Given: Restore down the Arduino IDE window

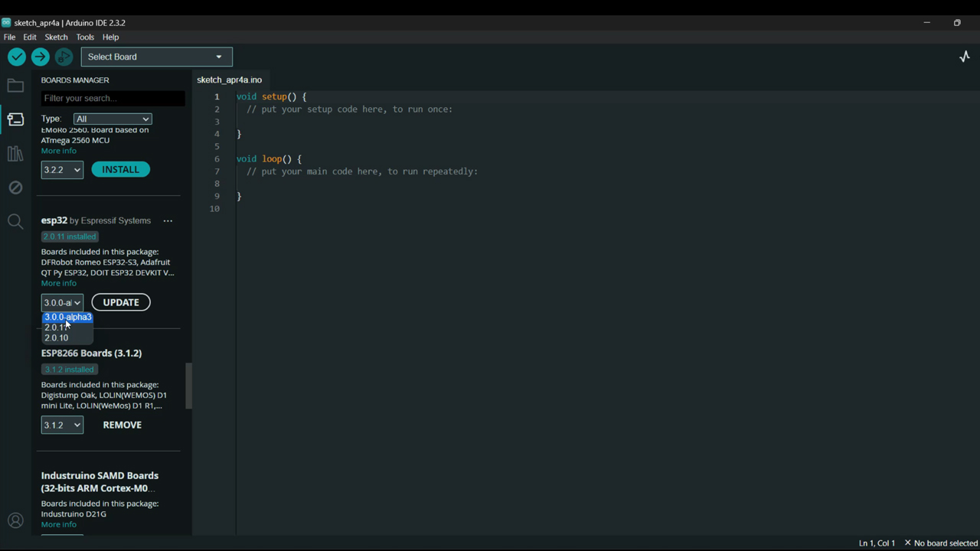Looking at the screenshot, I should click(x=957, y=23).
